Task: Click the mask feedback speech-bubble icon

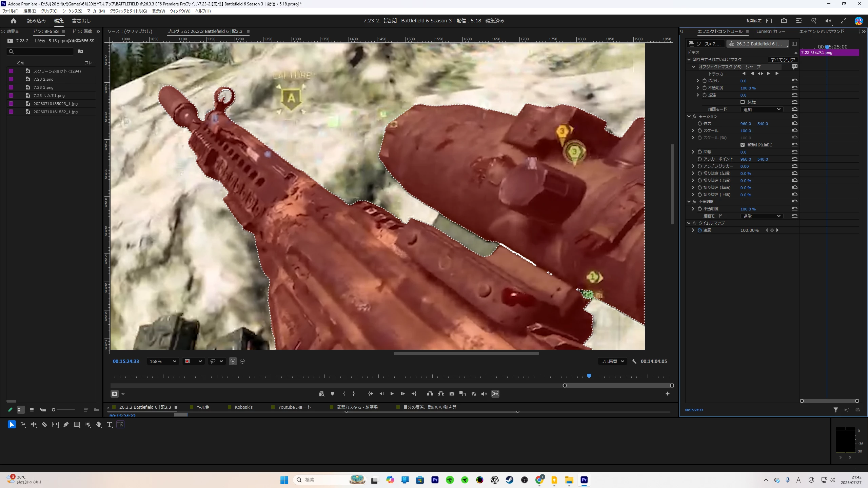Action: [x=794, y=67]
